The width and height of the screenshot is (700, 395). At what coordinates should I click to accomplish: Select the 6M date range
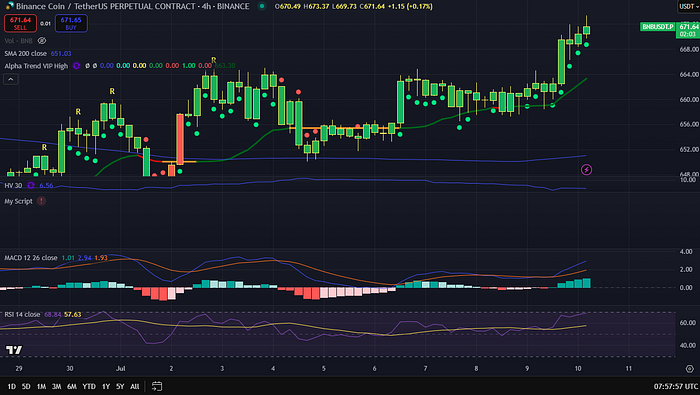click(x=71, y=387)
